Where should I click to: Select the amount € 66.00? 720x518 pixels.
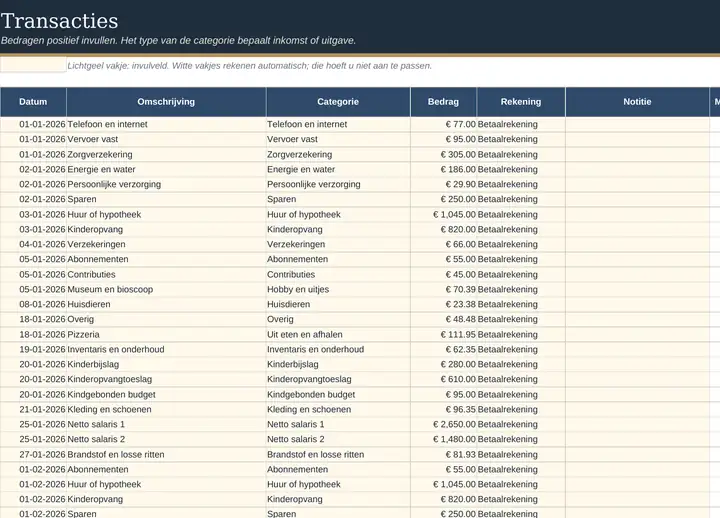(x=444, y=244)
